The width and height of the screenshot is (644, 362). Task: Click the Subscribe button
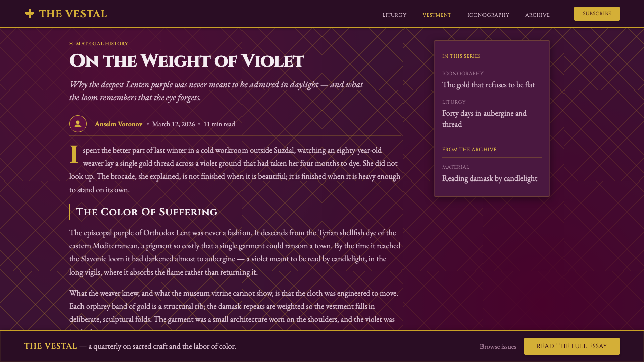597,14
